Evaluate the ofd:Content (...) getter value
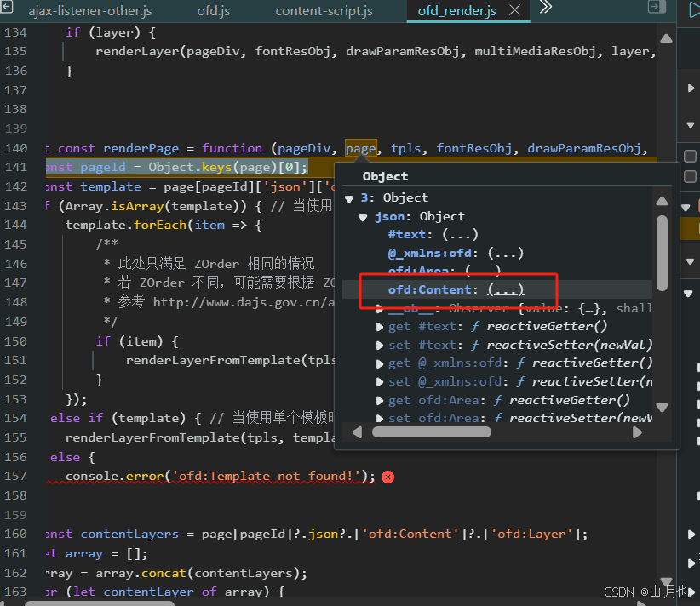The height and width of the screenshot is (606, 700). 505,289
